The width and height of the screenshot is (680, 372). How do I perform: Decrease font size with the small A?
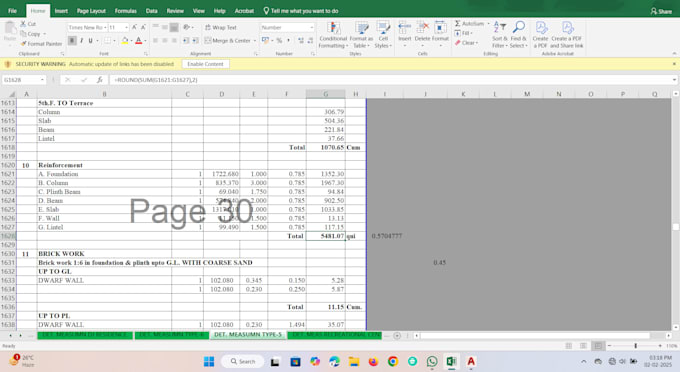[143, 27]
